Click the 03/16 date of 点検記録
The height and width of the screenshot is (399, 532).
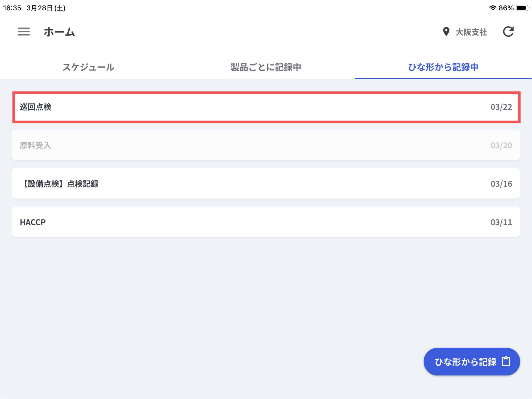[501, 184]
